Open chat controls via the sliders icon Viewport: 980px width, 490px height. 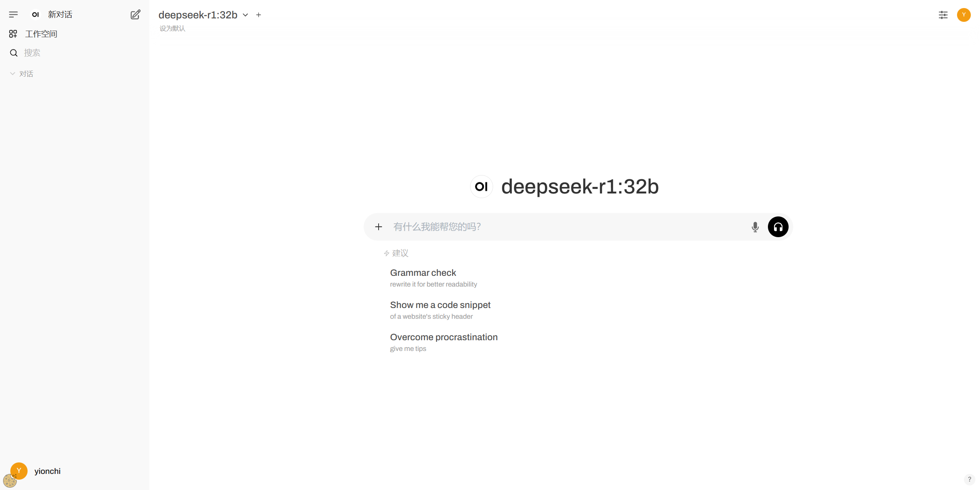click(x=943, y=15)
